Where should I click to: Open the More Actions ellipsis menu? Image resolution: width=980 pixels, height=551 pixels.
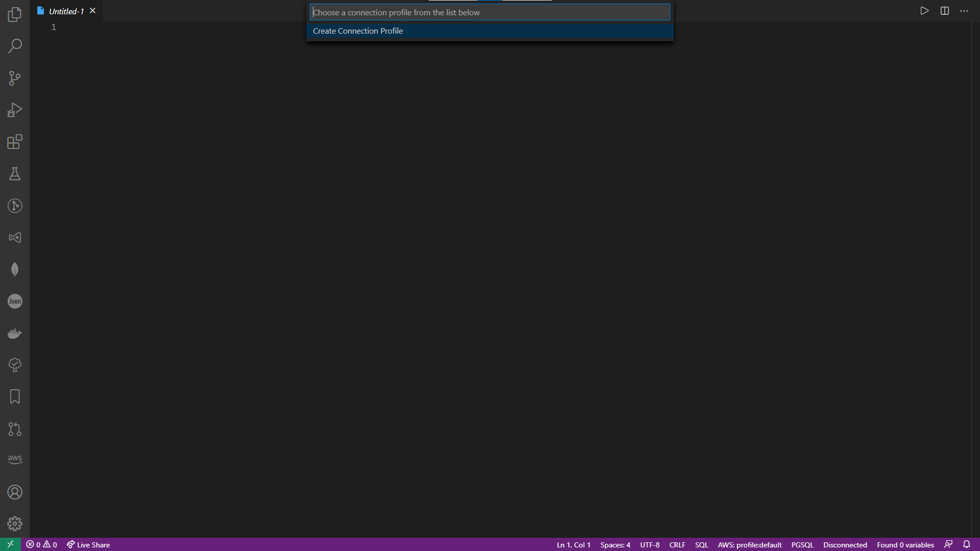tap(964, 11)
